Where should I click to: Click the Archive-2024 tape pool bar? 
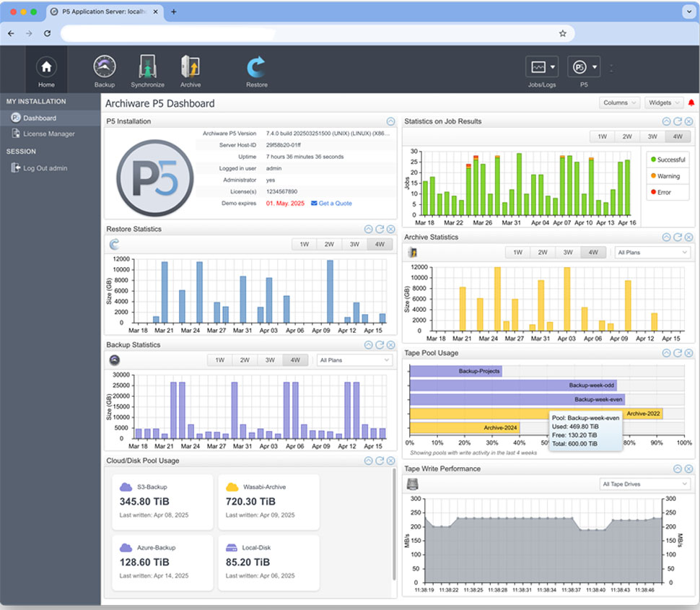(464, 427)
